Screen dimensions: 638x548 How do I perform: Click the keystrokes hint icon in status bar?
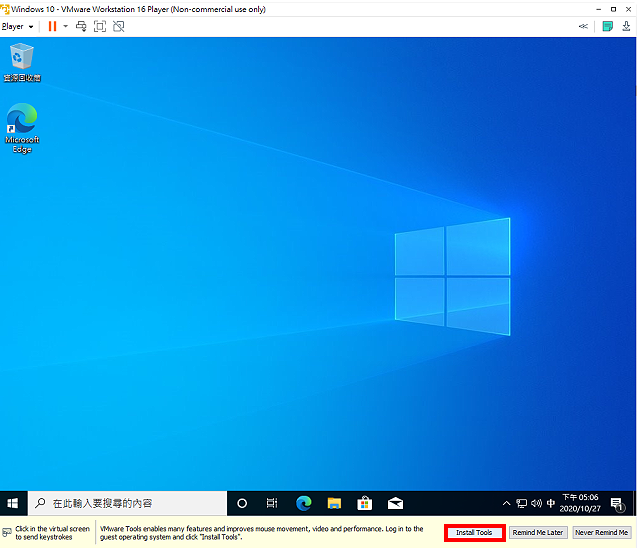coord(7,533)
